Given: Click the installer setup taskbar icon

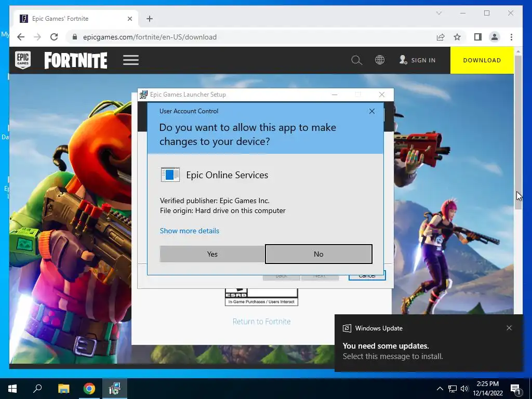Looking at the screenshot, I should 115,389.
